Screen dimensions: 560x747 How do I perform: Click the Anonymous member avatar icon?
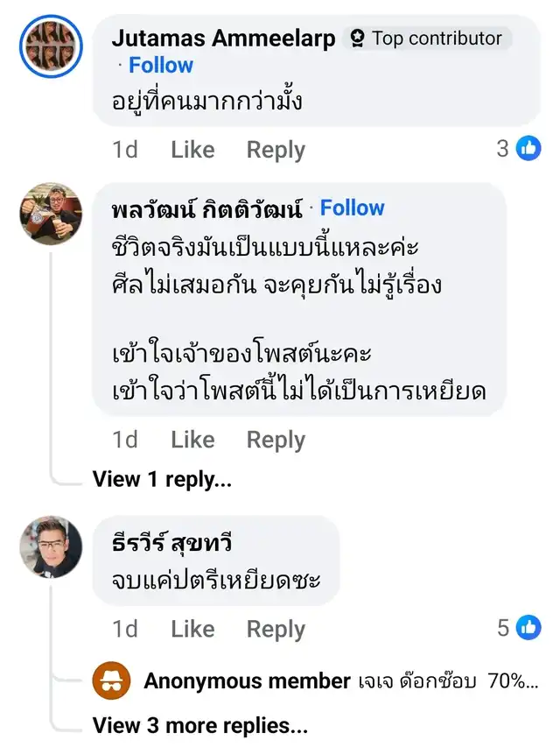111,681
